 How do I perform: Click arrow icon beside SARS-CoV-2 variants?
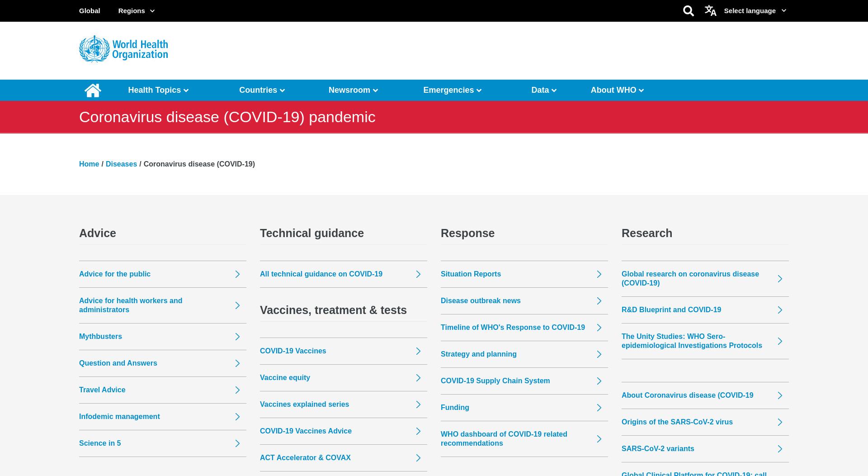point(780,449)
